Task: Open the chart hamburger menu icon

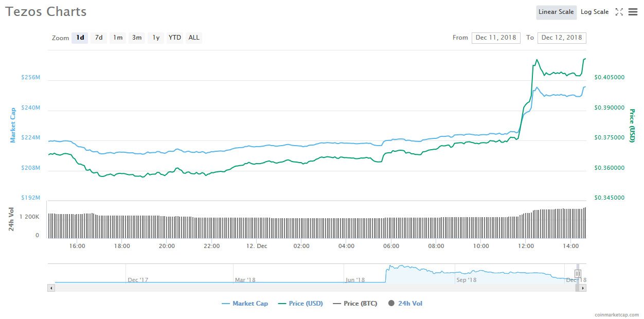Action: pyautogui.click(x=633, y=12)
